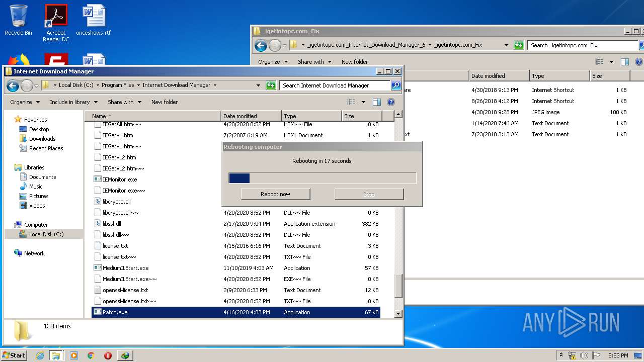Viewport: 644px width, 362px height.
Task: Go back in Internet Download Manager window
Action: pyautogui.click(x=13, y=85)
